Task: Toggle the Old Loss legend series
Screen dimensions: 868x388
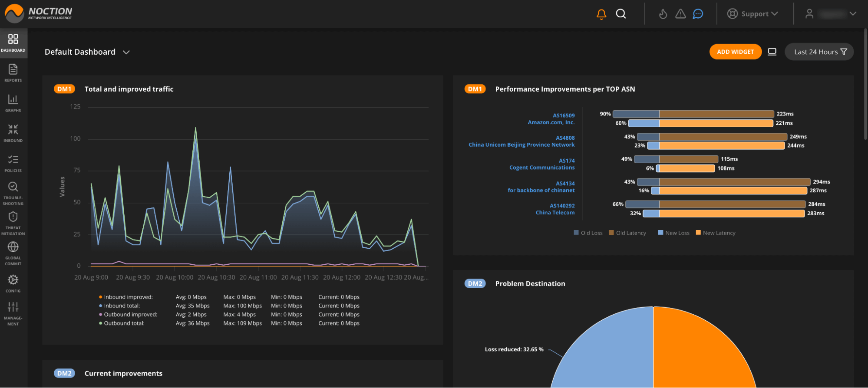Action: click(588, 233)
